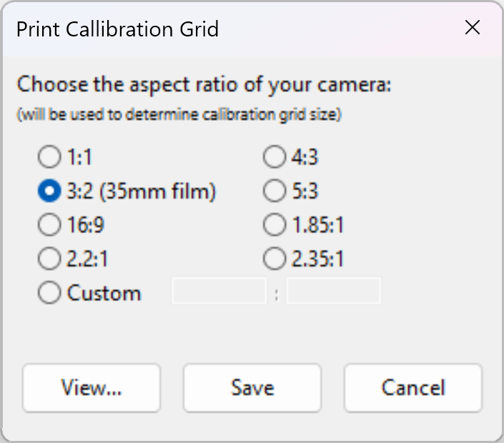This screenshot has height=443, width=504.
Task: Choose the 3:2 (35mm film) radio button
Action: 49,191
